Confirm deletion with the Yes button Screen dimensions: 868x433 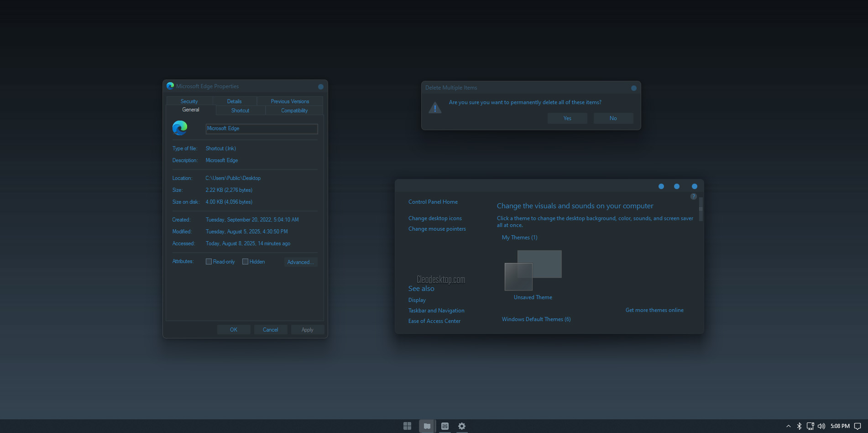[x=567, y=118]
